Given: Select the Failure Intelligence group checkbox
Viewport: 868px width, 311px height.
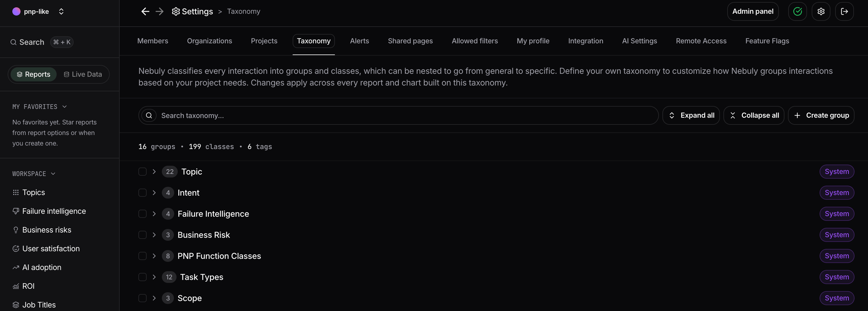Looking at the screenshot, I should click(x=143, y=214).
